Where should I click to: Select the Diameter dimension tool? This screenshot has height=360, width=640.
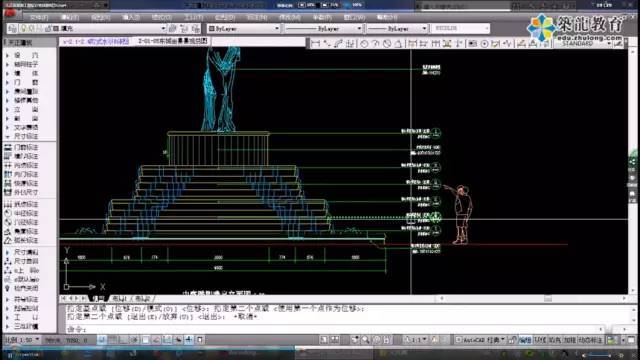tap(387, 43)
